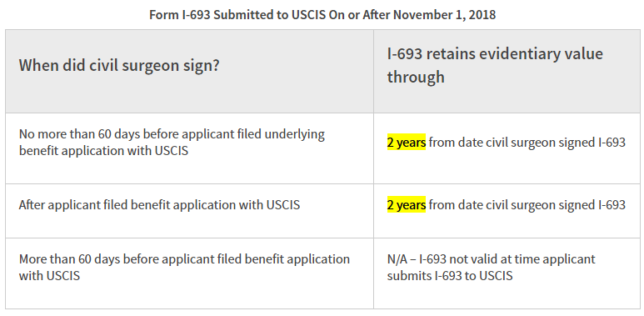Click 'benefit application with USCIS' in first row
This screenshot has height=316, width=644.
click(x=103, y=151)
